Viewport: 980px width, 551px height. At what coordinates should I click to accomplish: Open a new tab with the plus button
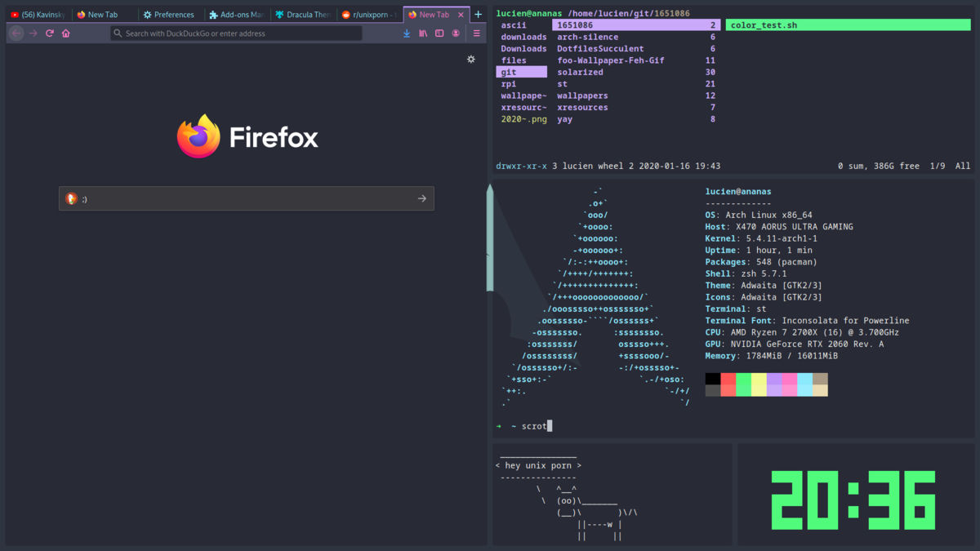tap(478, 14)
